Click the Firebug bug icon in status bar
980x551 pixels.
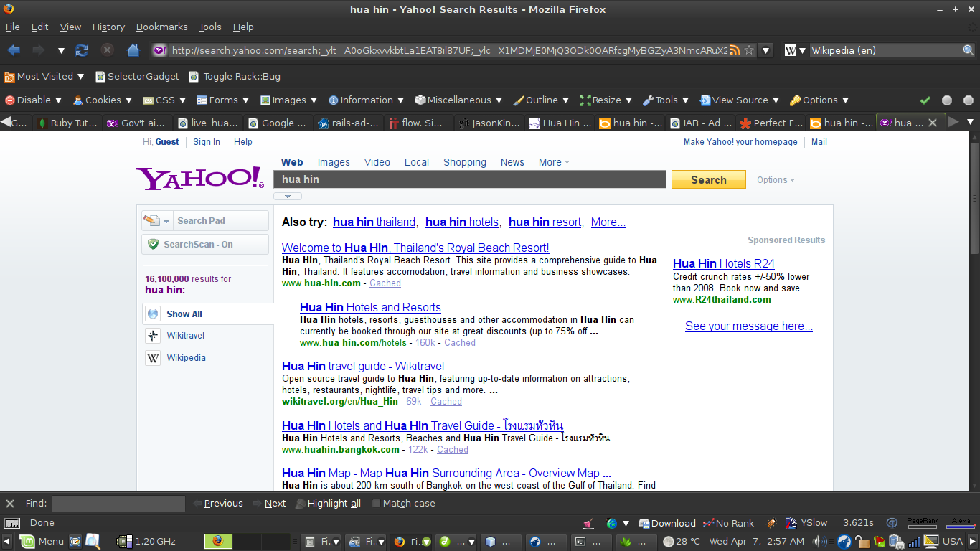pos(771,523)
